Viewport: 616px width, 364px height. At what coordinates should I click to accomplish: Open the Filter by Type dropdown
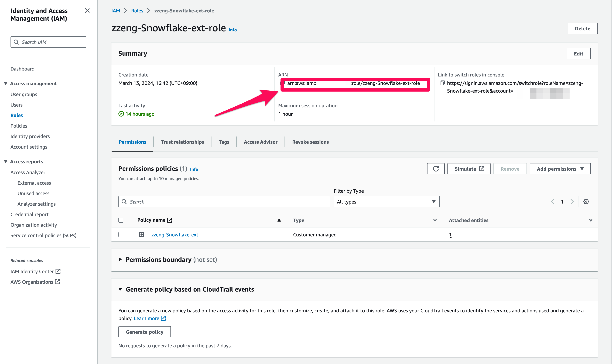coord(386,201)
